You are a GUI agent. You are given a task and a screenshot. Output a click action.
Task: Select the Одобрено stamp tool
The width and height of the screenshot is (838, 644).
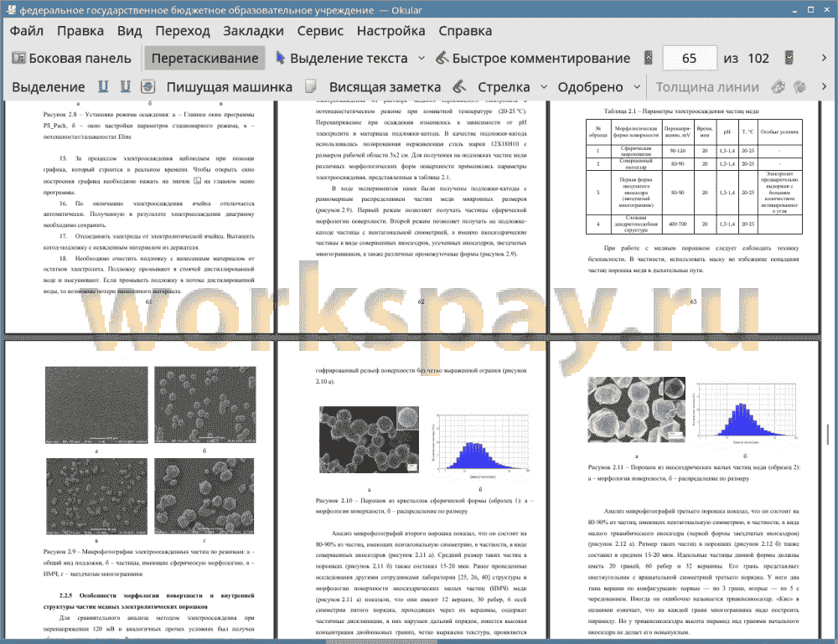click(590, 87)
